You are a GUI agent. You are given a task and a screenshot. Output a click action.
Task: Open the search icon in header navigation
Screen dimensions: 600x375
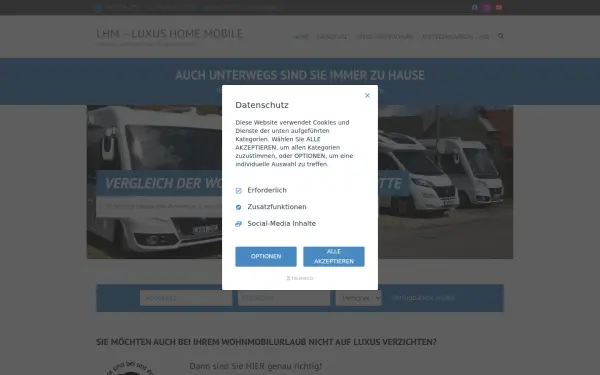point(501,36)
